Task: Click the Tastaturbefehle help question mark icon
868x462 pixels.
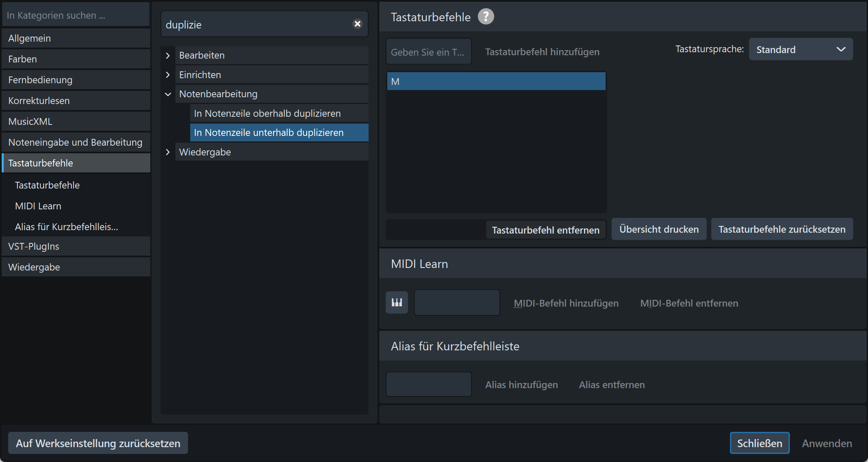Action: pos(486,17)
